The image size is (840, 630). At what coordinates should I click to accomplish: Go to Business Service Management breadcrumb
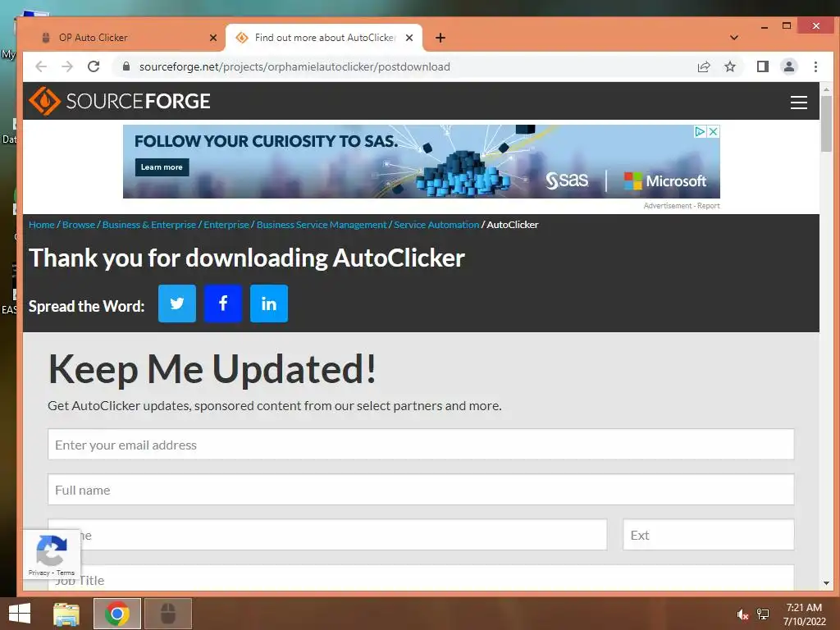pos(322,225)
